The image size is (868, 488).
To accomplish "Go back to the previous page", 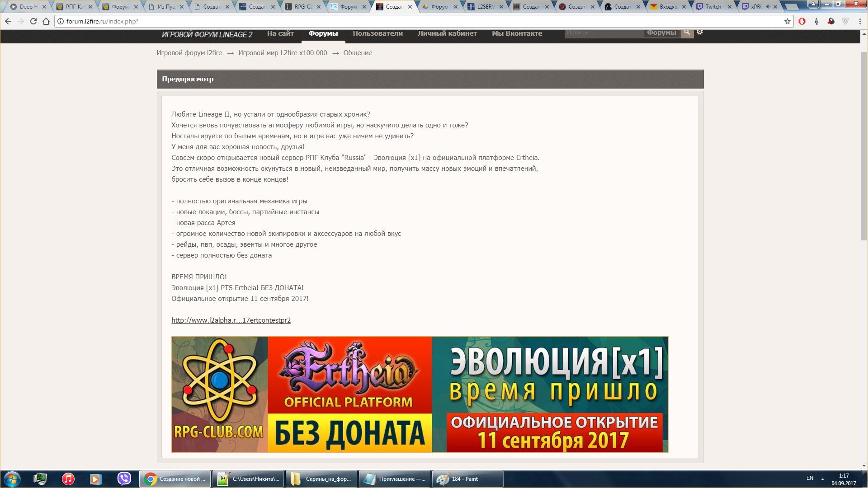I will coord(8,21).
